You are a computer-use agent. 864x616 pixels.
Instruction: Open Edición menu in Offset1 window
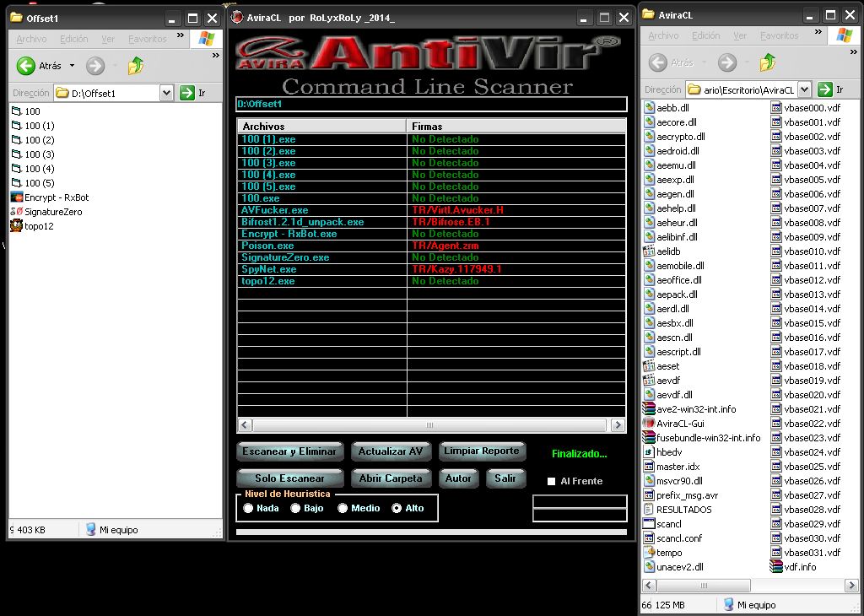(74, 39)
